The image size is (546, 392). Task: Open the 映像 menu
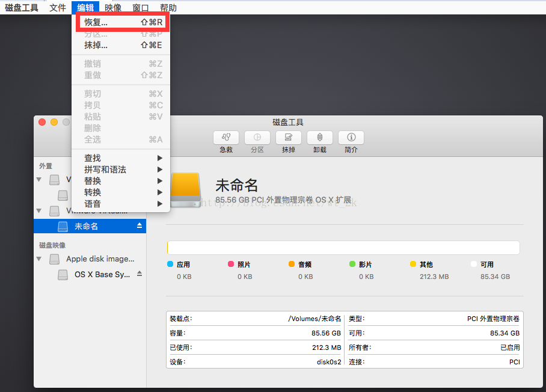pyautogui.click(x=113, y=7)
